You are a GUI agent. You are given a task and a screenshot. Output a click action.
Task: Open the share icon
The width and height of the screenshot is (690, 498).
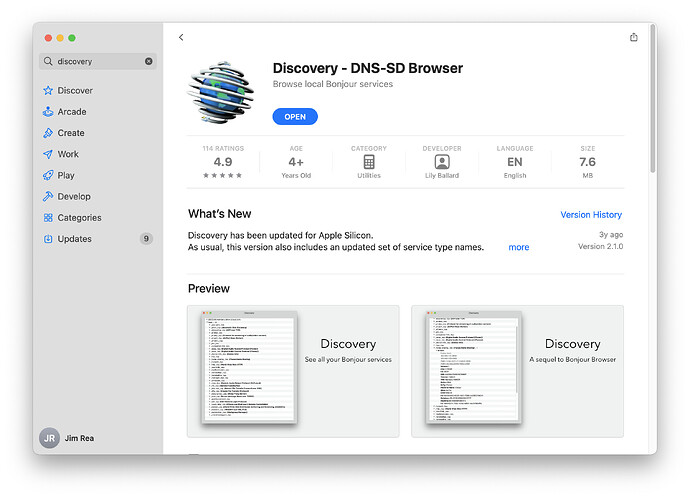[633, 37]
